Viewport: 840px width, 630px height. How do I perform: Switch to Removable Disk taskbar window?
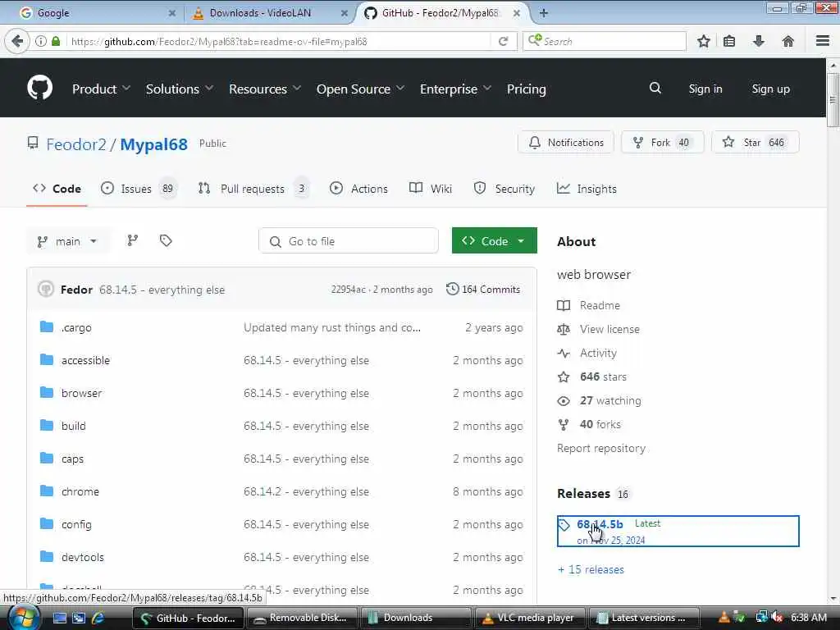pos(302,618)
